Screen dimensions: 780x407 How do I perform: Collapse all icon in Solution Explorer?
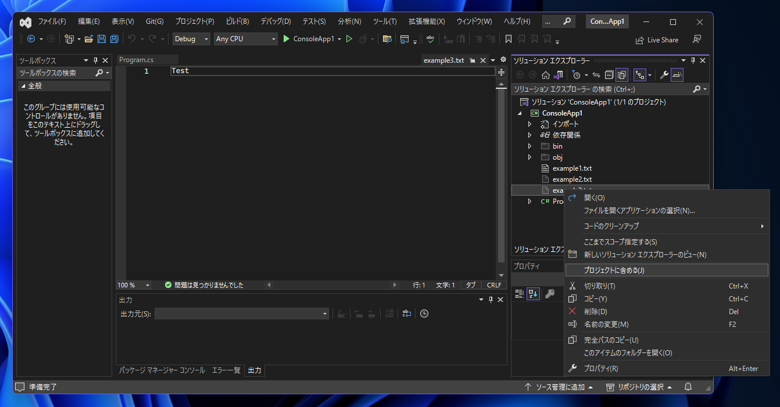pyautogui.click(x=609, y=75)
